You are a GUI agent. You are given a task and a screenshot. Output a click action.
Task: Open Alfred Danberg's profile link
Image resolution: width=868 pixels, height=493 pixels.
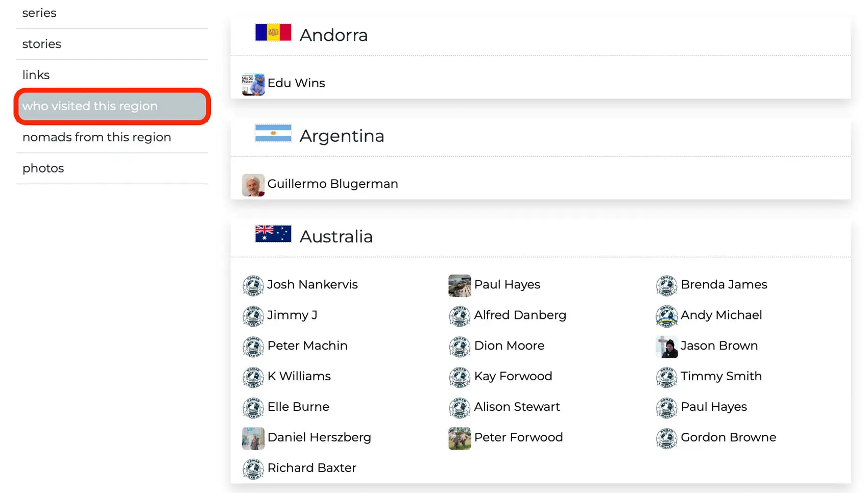520,315
